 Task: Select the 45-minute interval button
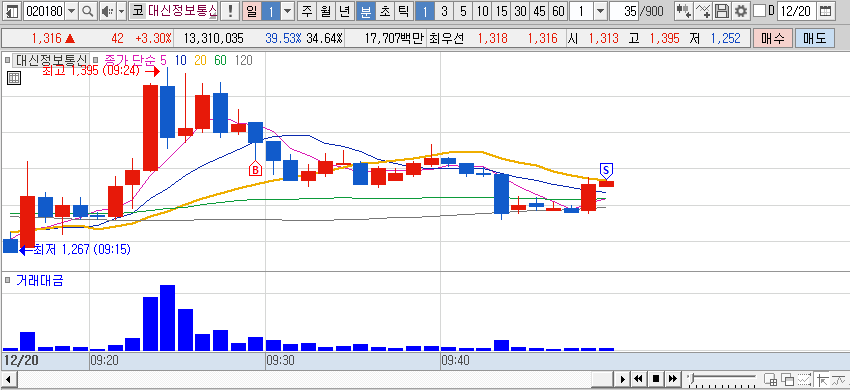tap(539, 10)
